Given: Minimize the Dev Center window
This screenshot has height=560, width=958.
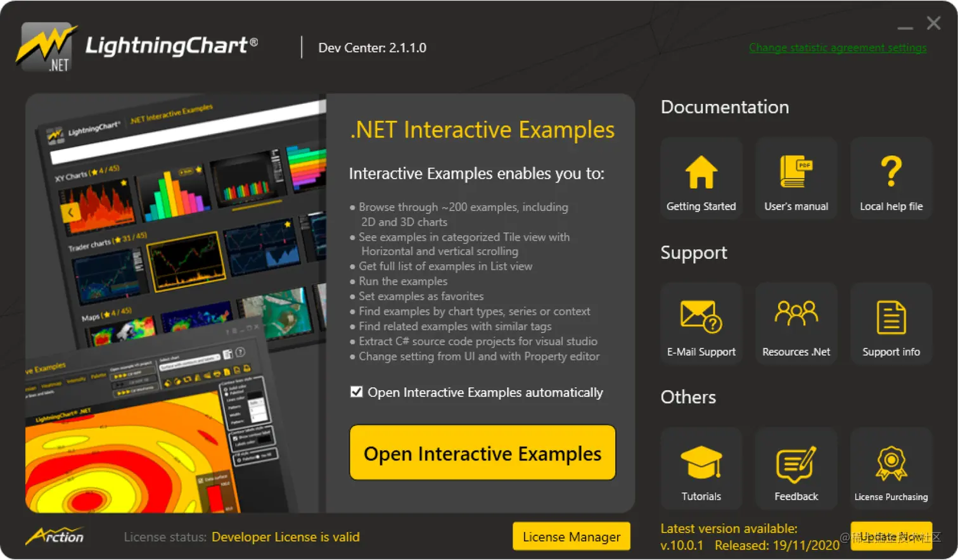Looking at the screenshot, I should coord(905,27).
